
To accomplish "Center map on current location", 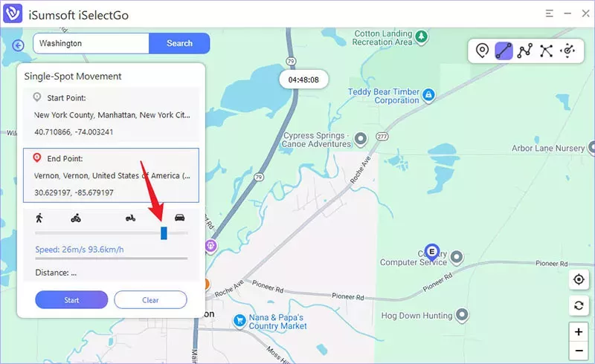I will (579, 279).
